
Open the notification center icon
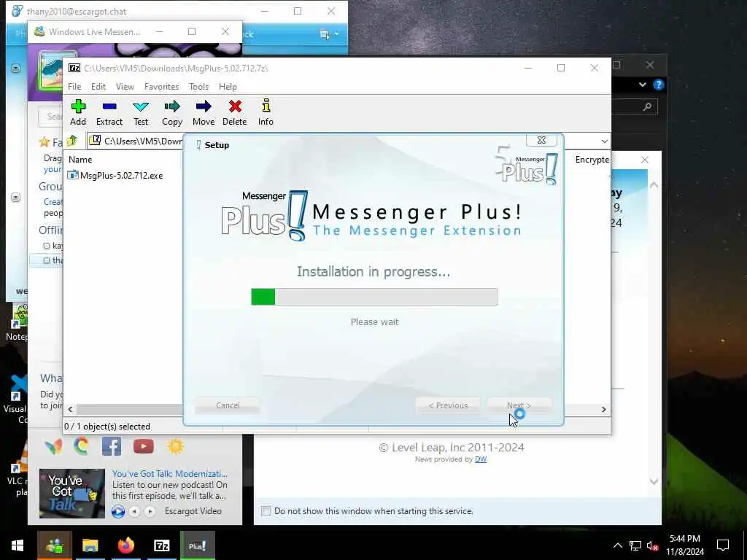723,545
